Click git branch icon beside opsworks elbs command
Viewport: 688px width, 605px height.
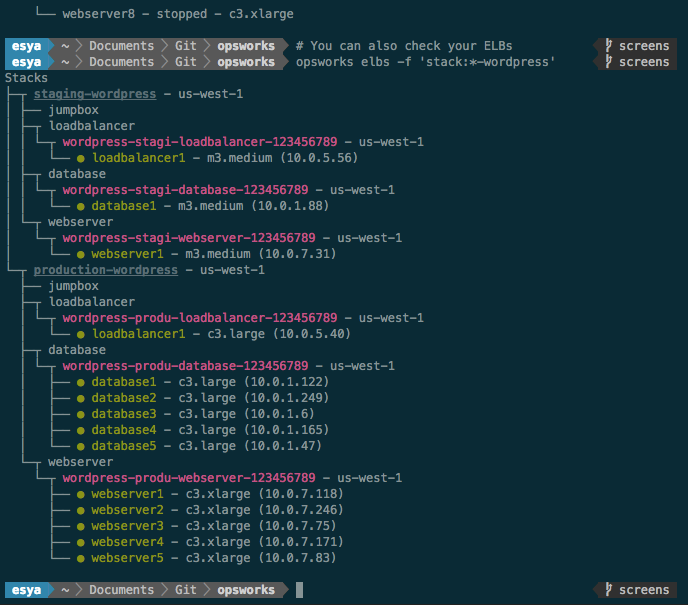pos(609,62)
